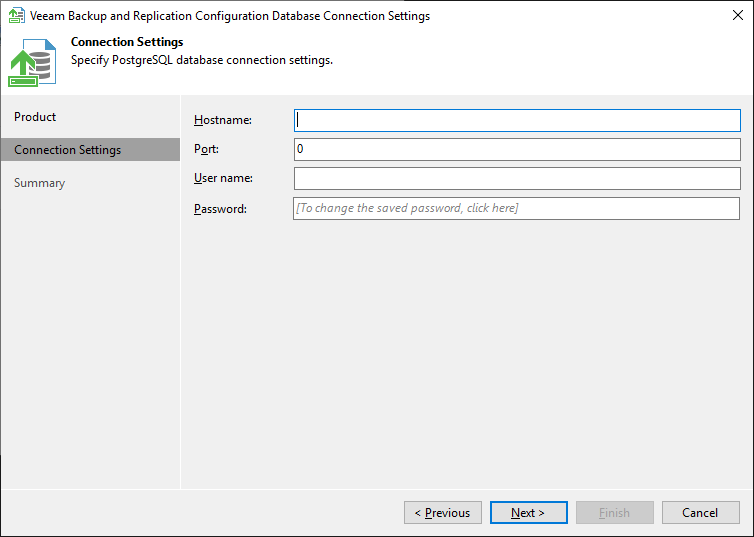Focus the Hostname input field
This screenshot has height=537, width=754.
[x=517, y=120]
